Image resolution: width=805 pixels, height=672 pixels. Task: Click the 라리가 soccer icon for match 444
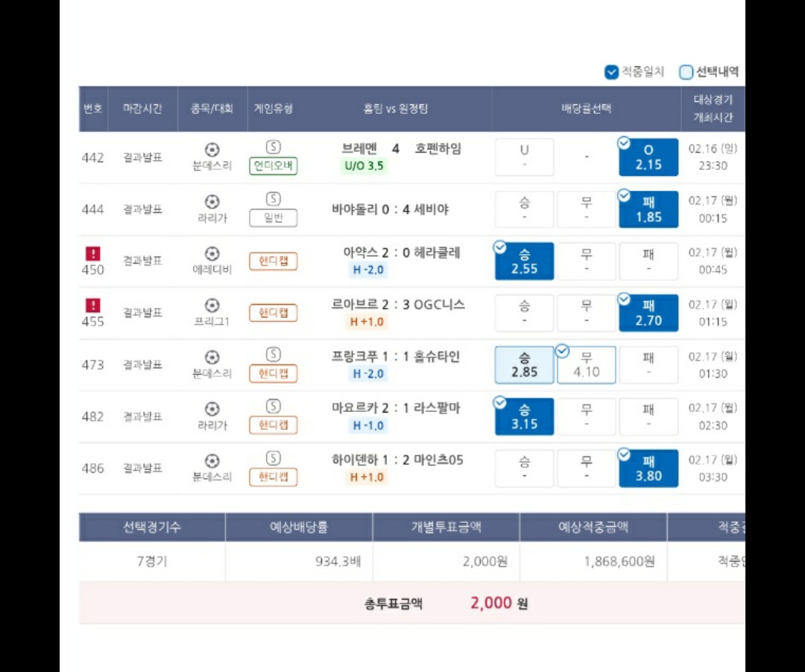click(x=212, y=201)
